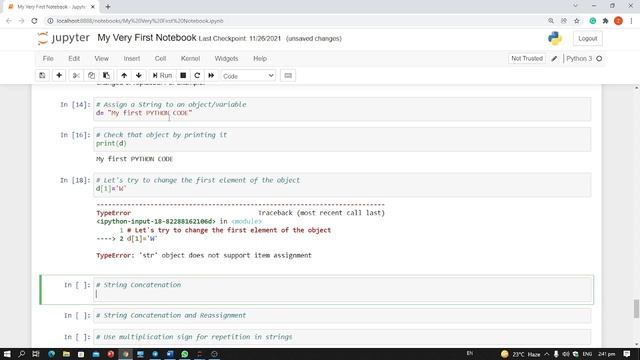The height and width of the screenshot is (360, 640).
Task: Click the active String Concatenation cell
Action: tap(342, 289)
